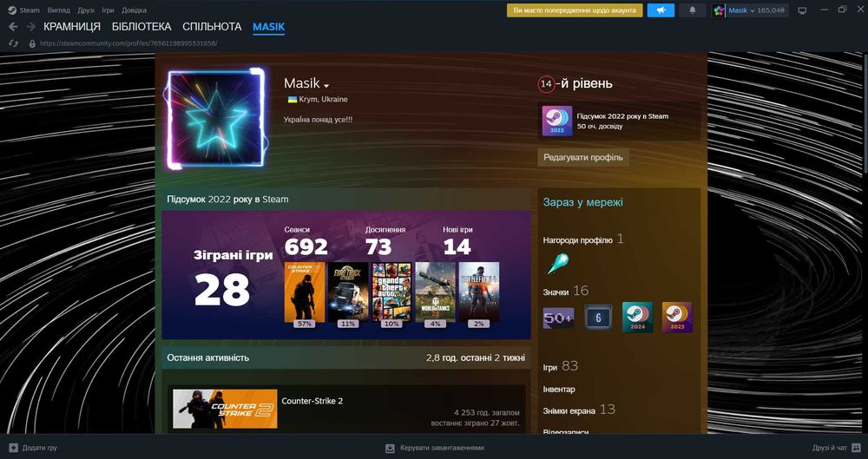Screen dimensions: 868x459
Task: Open the Друзі menu
Action: [86, 10]
